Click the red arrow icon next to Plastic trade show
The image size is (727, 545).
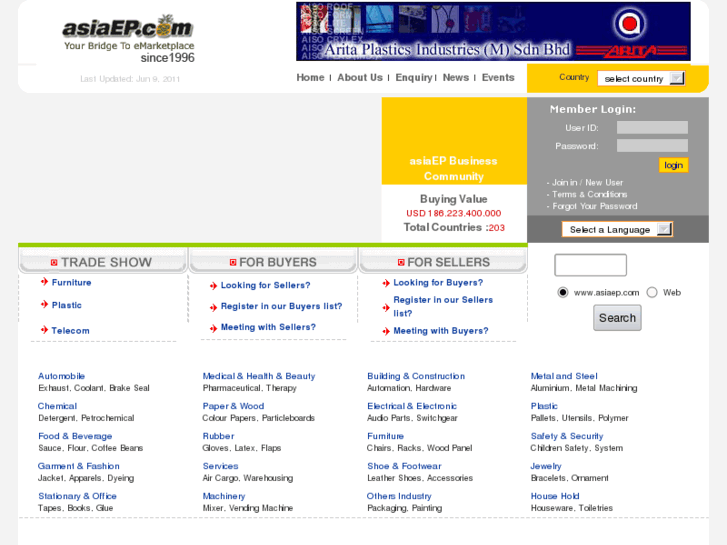coord(44,304)
